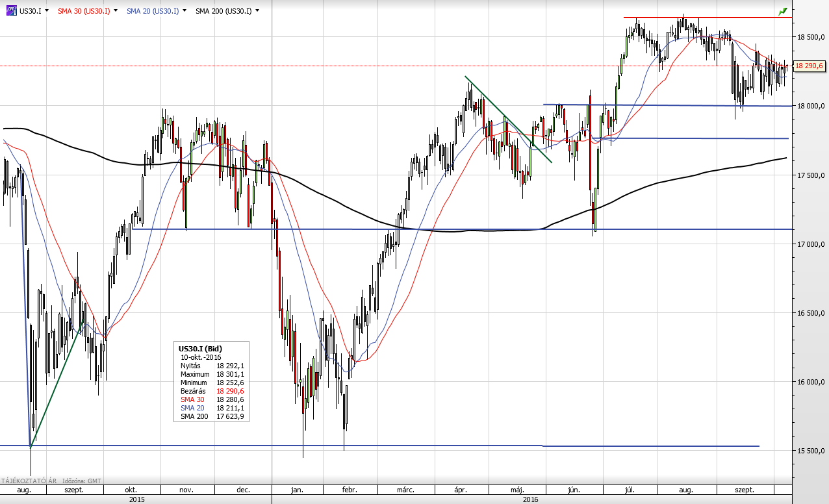Click the SMA 30 18 280,6 row

point(212,399)
